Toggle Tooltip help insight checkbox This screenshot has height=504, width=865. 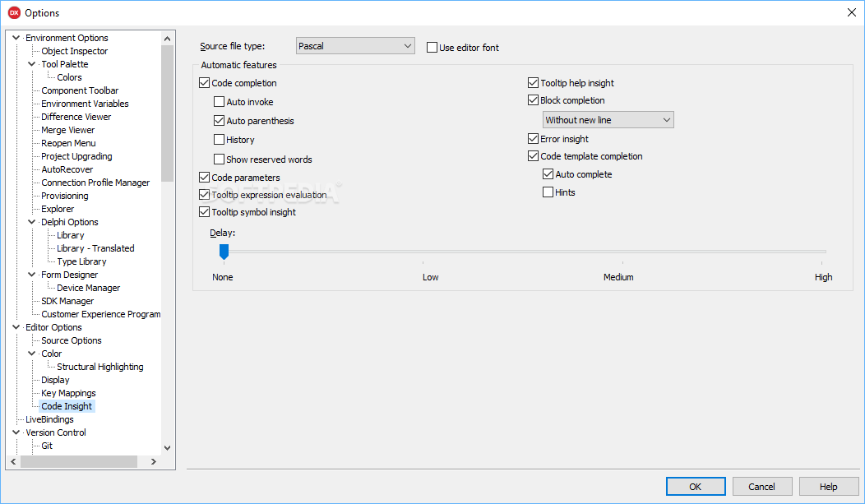point(533,83)
